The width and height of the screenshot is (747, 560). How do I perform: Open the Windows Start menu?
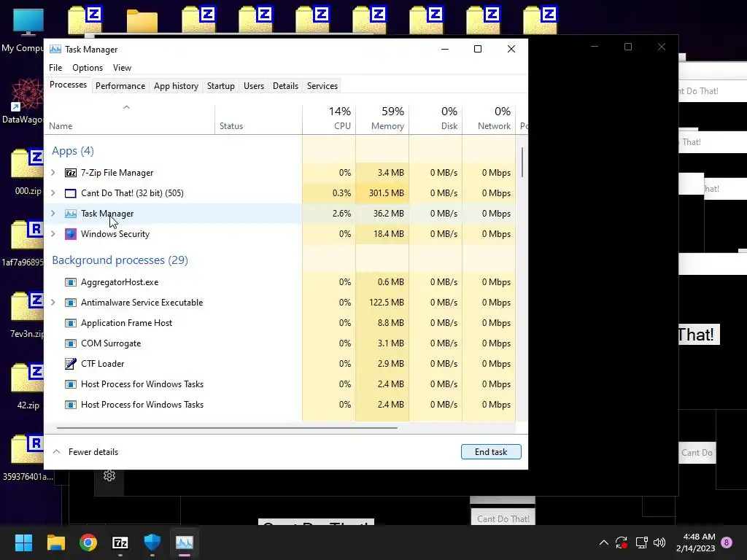tap(23, 542)
